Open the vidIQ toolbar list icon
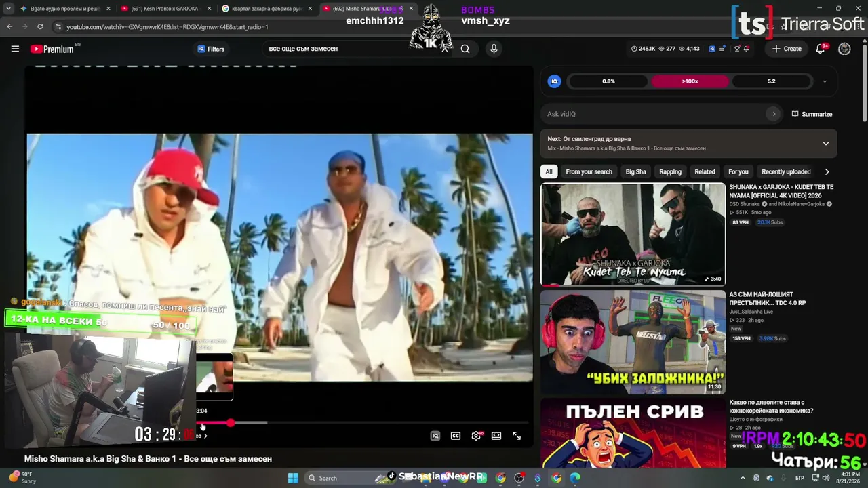868x488 pixels. [723, 49]
